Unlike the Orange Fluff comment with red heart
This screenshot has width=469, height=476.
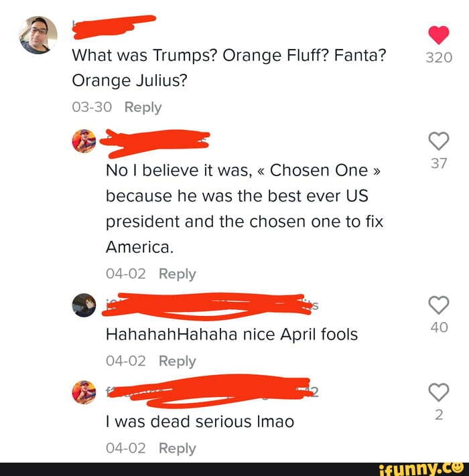coord(439,35)
